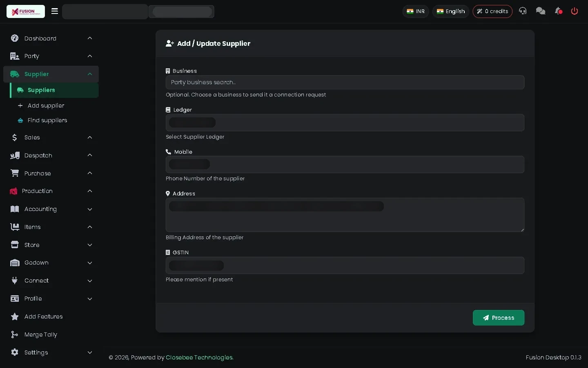Click the GSTIN input field
Screen dimensions: 588x368
coord(345,265)
